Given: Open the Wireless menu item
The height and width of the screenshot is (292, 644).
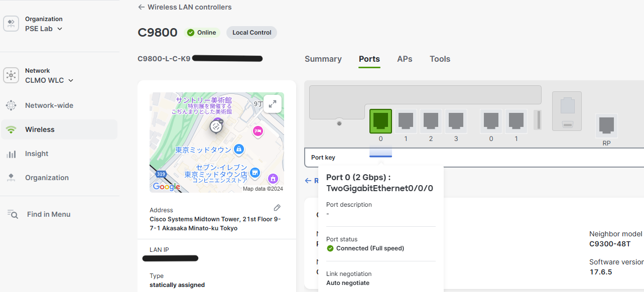Looking at the screenshot, I should point(59,129).
